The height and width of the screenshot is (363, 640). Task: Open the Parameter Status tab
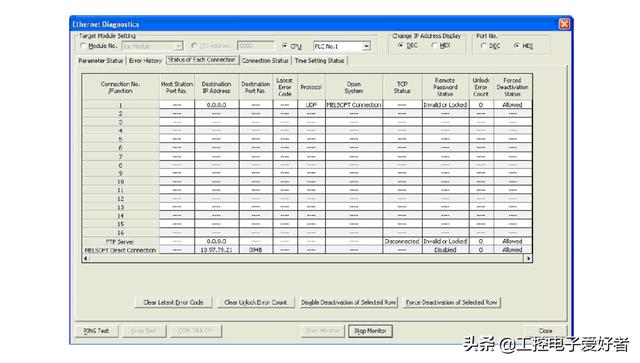pyautogui.click(x=100, y=60)
